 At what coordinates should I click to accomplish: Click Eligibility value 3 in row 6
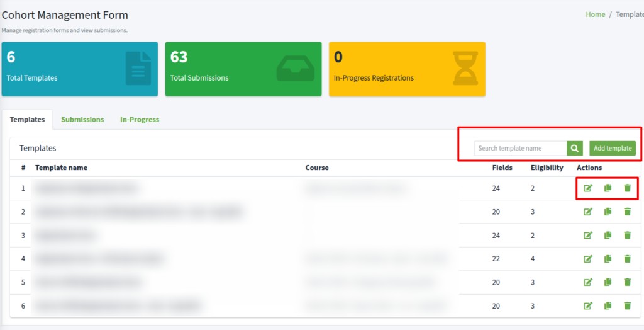pyautogui.click(x=533, y=305)
